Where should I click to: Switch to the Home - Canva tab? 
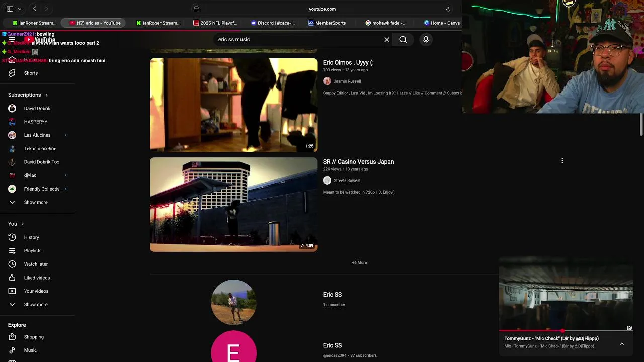(x=442, y=23)
